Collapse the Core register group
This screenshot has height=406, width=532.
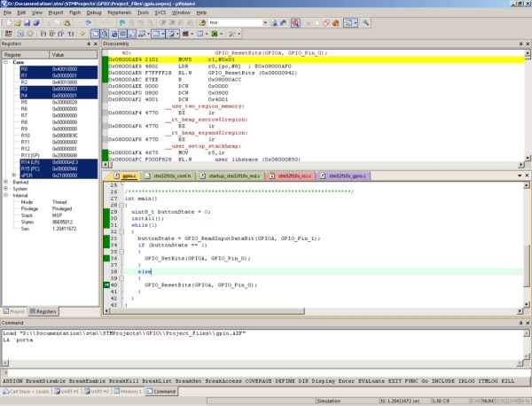(6, 62)
